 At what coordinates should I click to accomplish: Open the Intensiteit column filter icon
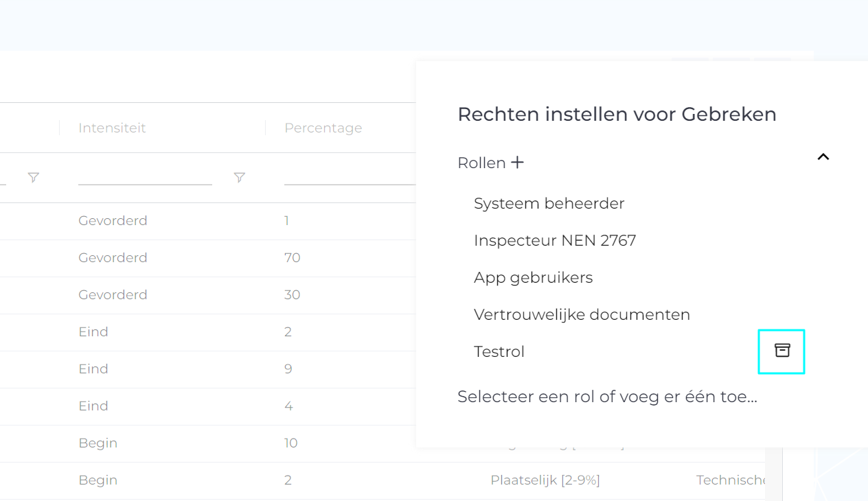(x=239, y=178)
